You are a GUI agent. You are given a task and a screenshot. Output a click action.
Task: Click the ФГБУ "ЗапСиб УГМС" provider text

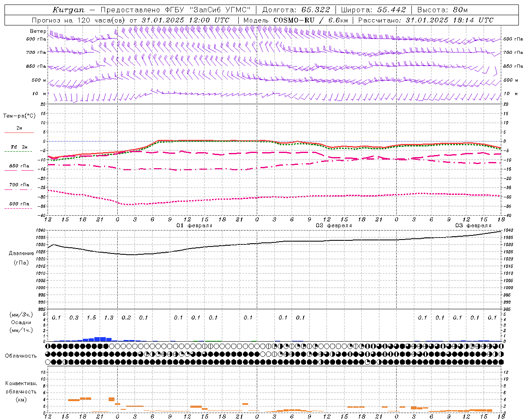point(208,10)
